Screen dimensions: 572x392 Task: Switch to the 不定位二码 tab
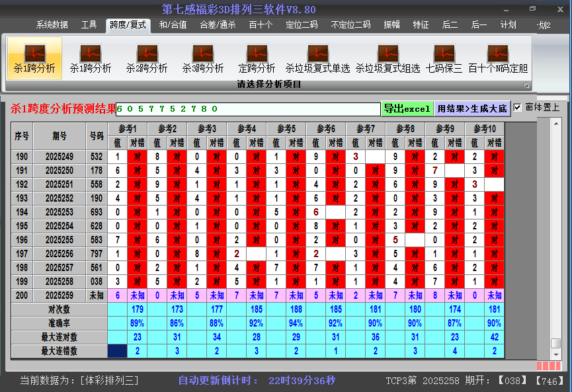[350, 25]
